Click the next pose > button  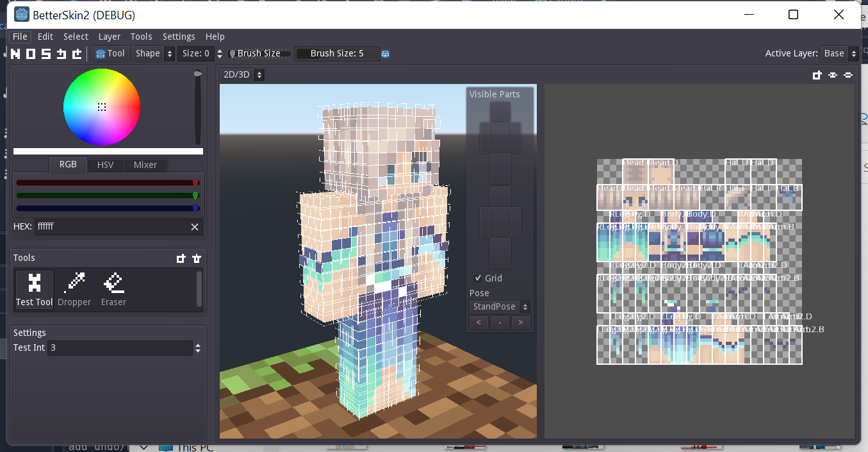[521, 322]
